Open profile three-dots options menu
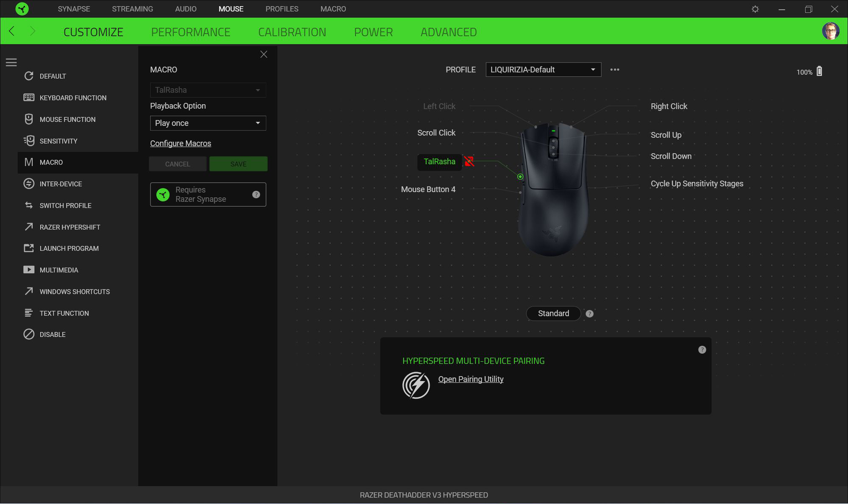Screen dimensions: 848x504 point(614,70)
